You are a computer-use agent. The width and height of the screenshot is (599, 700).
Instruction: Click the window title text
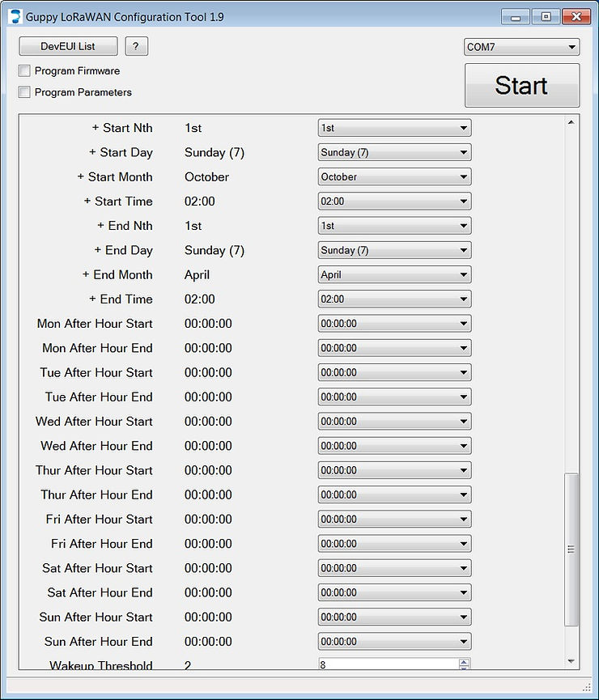(125, 17)
